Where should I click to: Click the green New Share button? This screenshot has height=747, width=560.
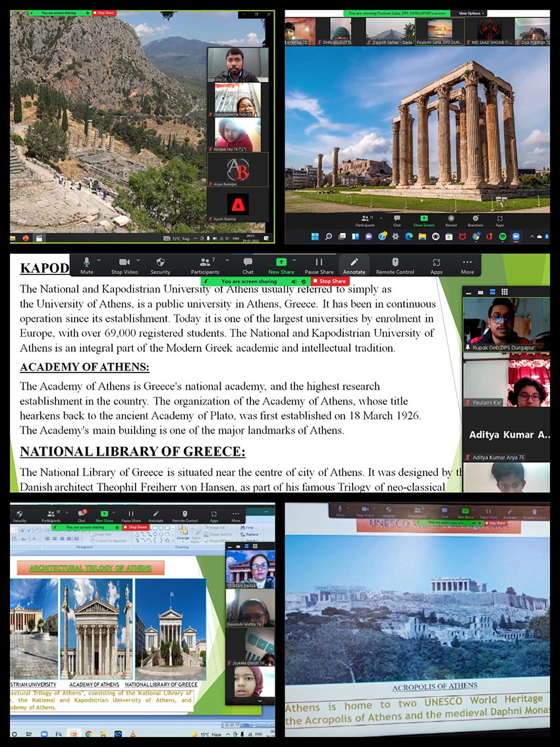pos(281,265)
